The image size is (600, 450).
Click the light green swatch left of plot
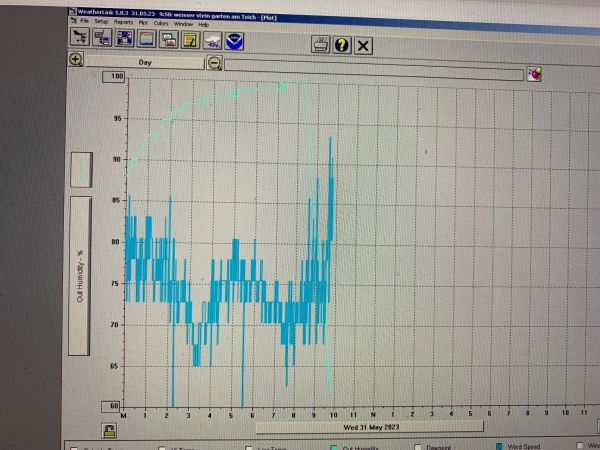click(x=80, y=170)
